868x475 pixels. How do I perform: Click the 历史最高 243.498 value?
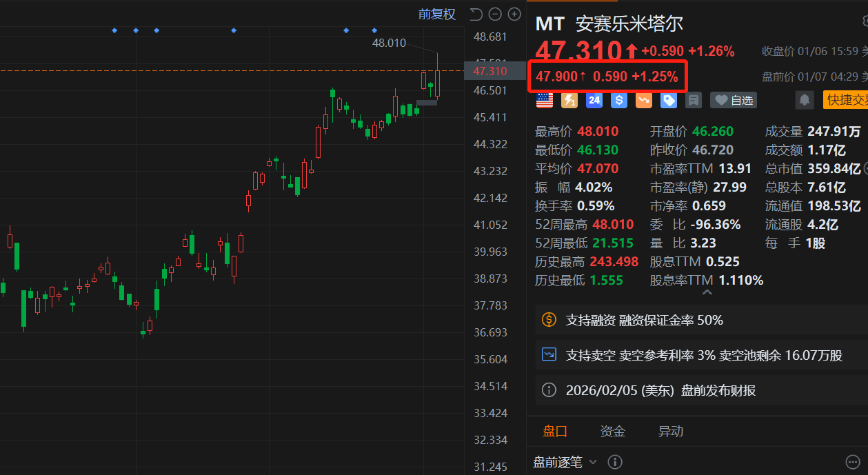(x=615, y=261)
